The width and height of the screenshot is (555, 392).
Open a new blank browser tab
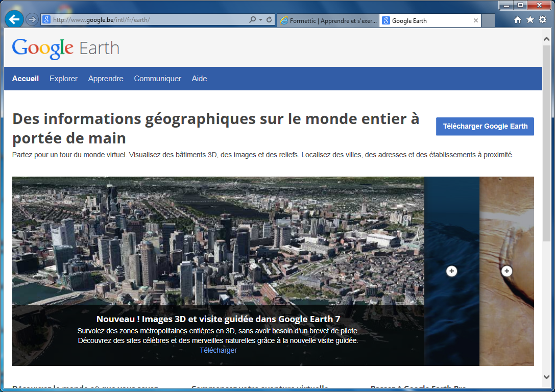[x=488, y=20]
